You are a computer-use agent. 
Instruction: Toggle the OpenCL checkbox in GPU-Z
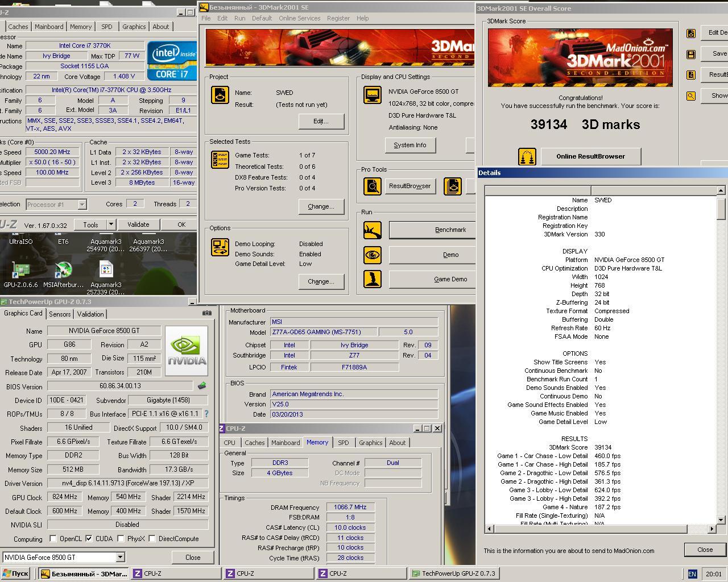coord(53,539)
